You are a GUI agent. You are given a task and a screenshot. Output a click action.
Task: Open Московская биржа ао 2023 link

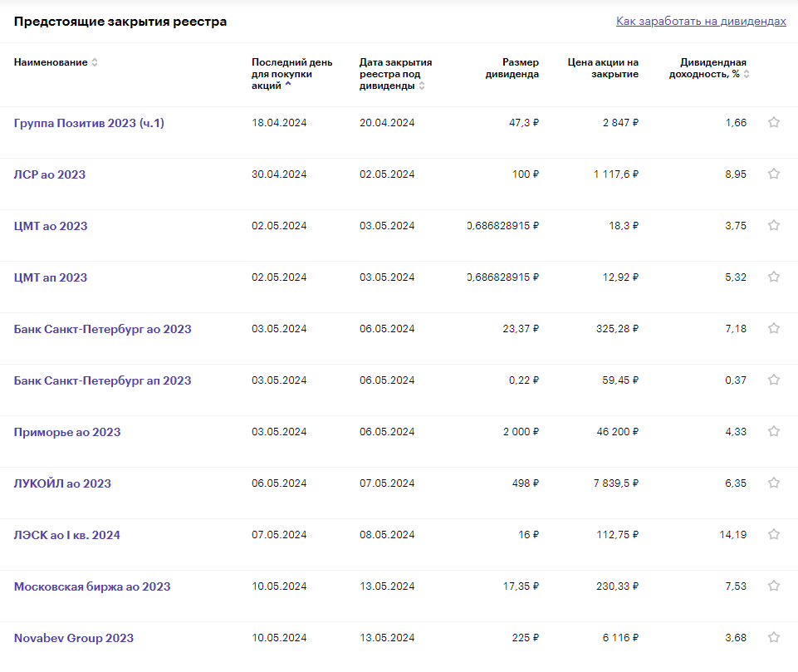coord(92,586)
